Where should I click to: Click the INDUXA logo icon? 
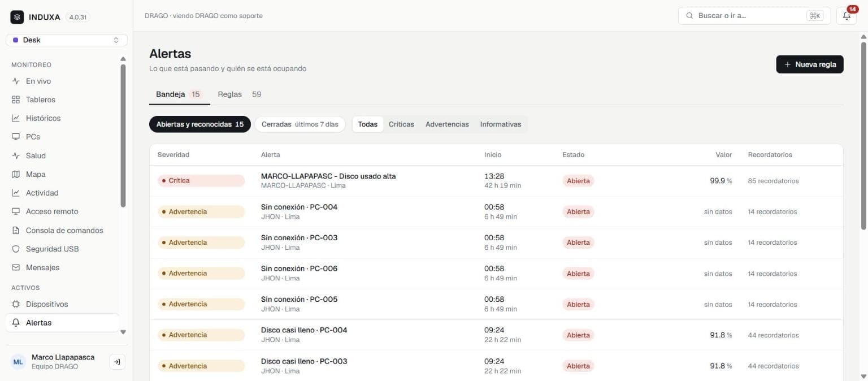(x=17, y=17)
